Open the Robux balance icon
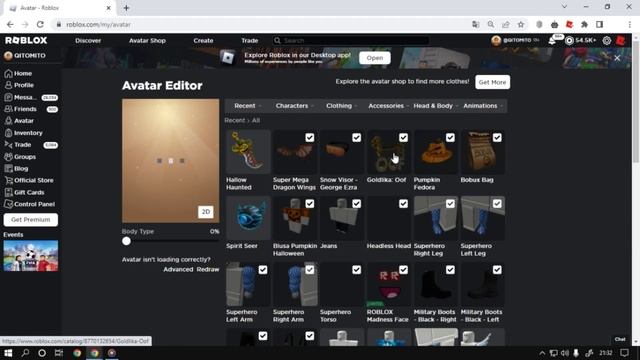The width and height of the screenshot is (640, 360). coord(569,40)
